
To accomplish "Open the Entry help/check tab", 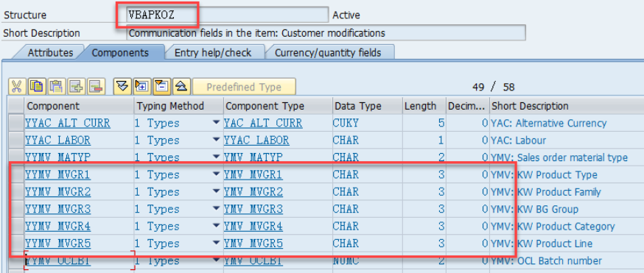I will tap(213, 53).
